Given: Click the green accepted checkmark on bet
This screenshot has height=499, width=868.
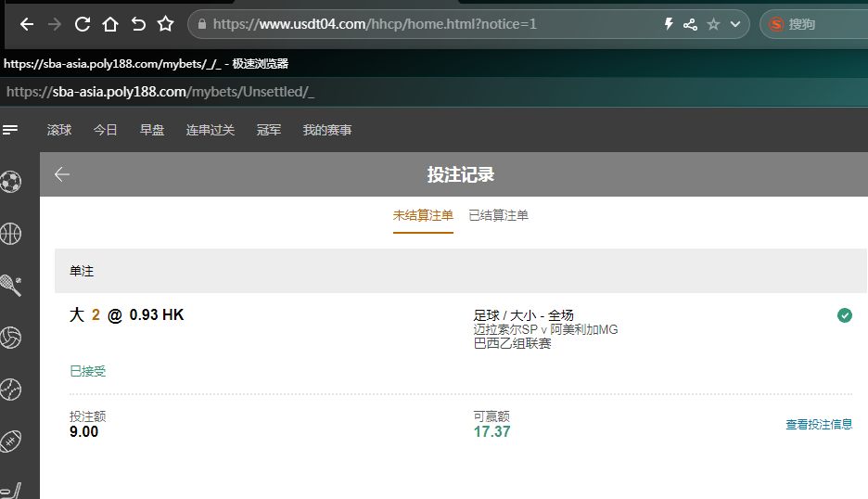Looking at the screenshot, I should [845, 315].
